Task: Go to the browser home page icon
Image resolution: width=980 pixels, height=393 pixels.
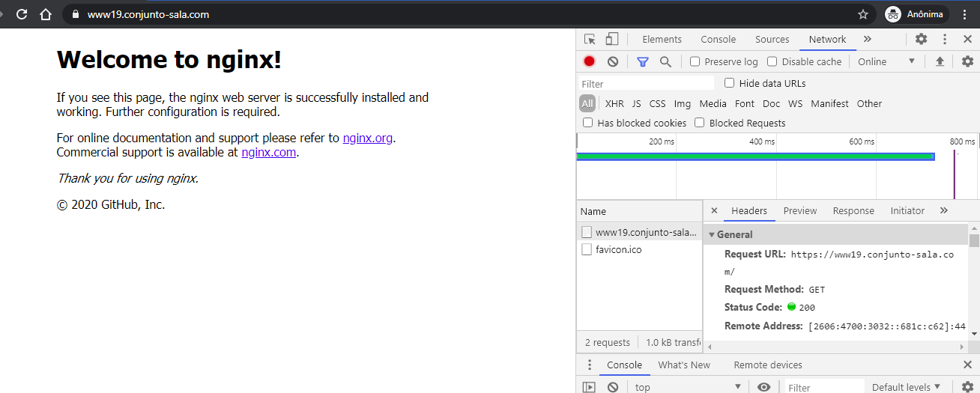Action: pyautogui.click(x=46, y=14)
